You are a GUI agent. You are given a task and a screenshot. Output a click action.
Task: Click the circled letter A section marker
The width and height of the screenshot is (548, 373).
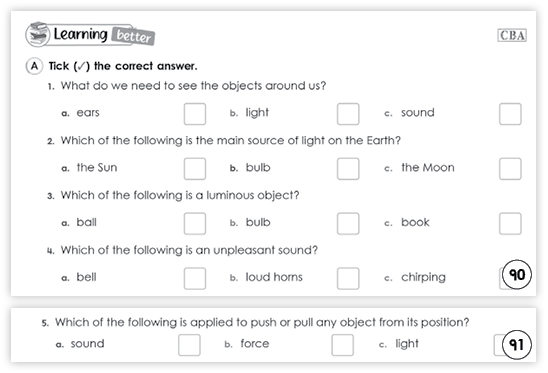click(x=34, y=66)
